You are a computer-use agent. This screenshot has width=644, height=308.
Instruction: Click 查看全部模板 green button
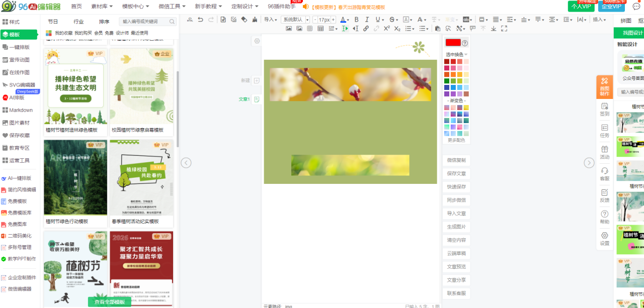109,302
